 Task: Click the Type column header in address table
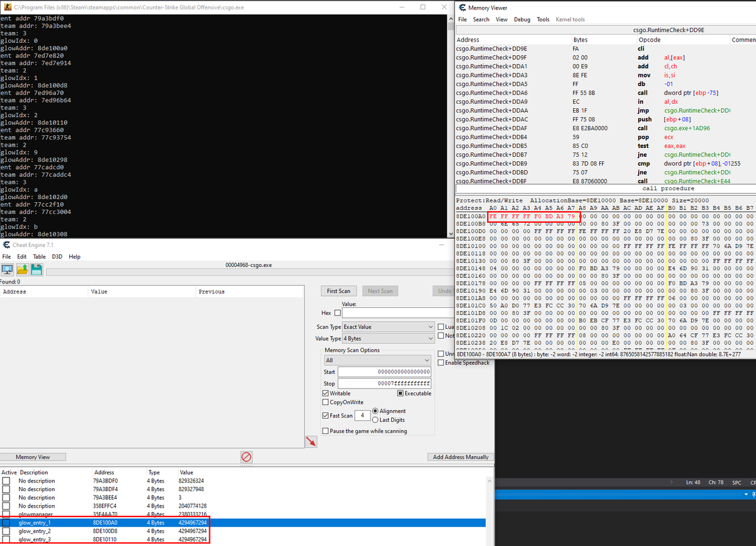[x=161, y=472]
